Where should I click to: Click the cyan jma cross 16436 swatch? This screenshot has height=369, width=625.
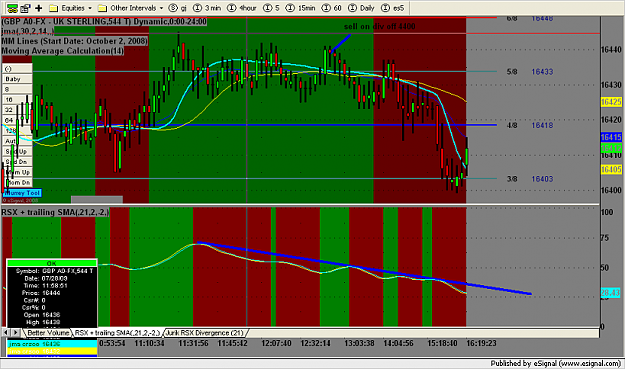(x=52, y=344)
